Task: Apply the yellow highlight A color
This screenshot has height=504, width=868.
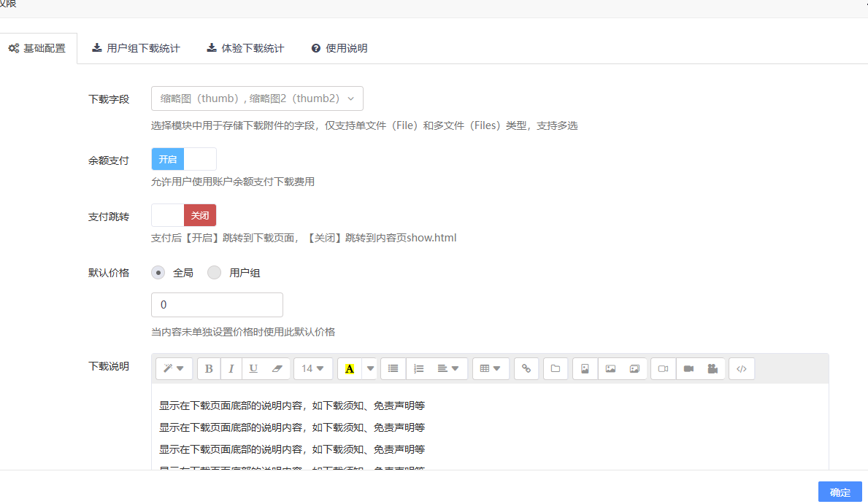Action: point(350,368)
